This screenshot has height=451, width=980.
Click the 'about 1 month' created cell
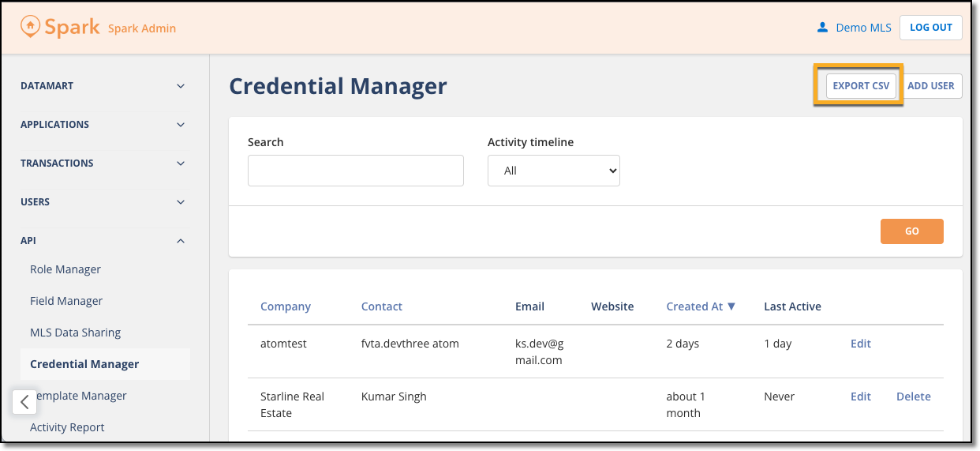point(686,404)
